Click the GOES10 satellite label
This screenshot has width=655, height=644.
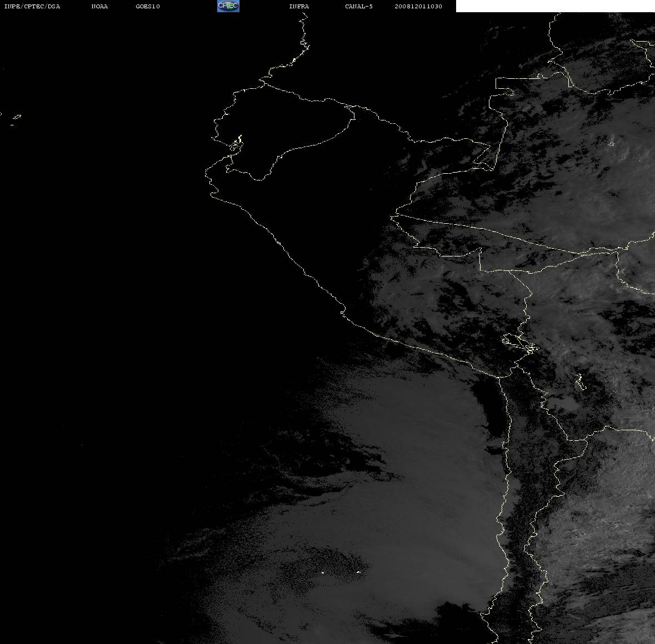pyautogui.click(x=148, y=6)
